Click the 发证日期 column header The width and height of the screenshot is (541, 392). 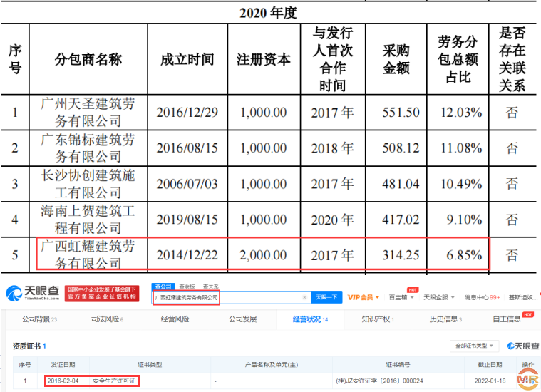click(63, 365)
